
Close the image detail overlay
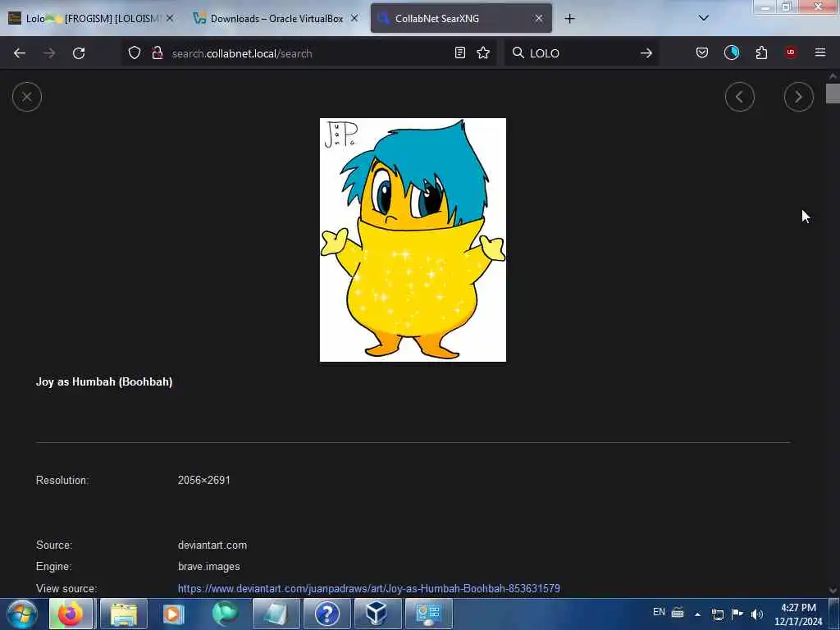(x=27, y=97)
